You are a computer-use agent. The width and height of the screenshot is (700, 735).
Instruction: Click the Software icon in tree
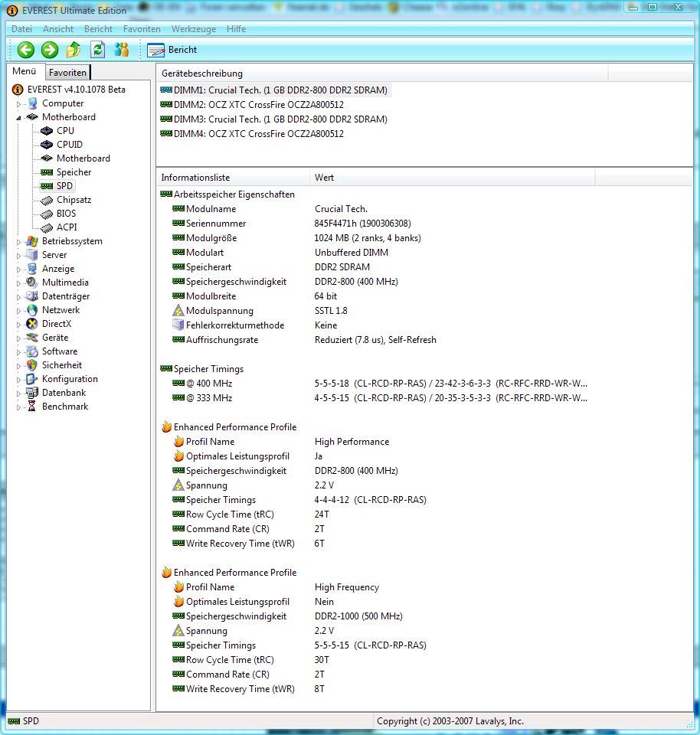click(32, 351)
